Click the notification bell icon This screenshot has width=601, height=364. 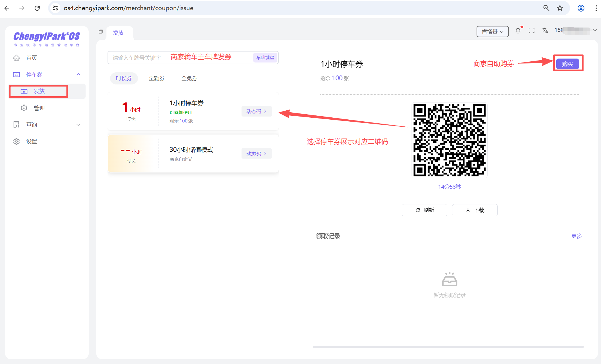tap(518, 31)
